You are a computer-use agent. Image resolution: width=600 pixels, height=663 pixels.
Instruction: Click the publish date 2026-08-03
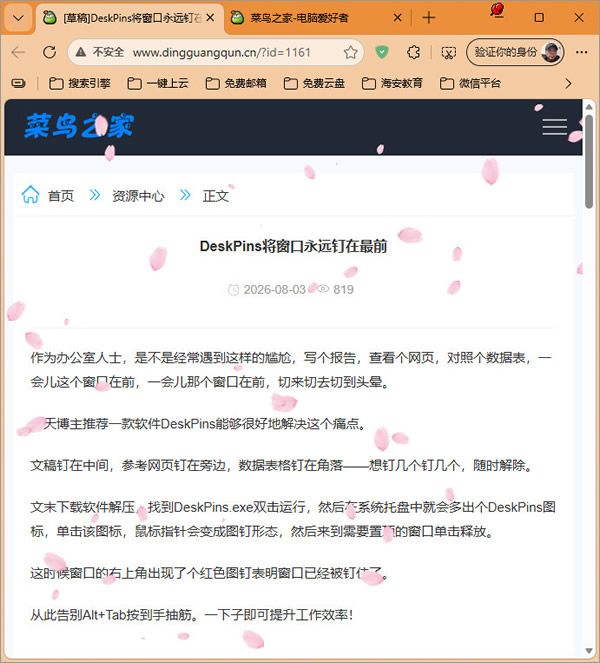pyautogui.click(x=274, y=290)
